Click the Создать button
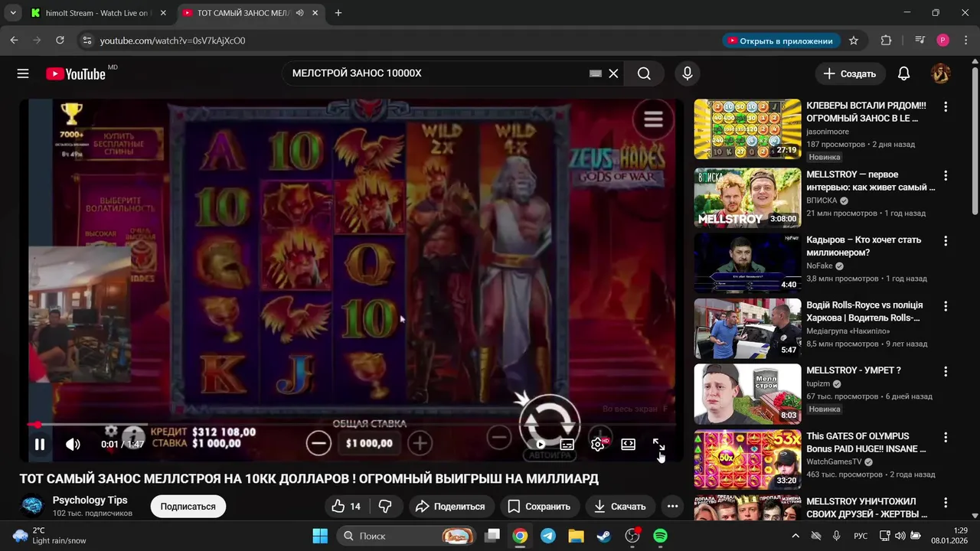Viewport: 980px width, 551px height. pyautogui.click(x=850, y=73)
